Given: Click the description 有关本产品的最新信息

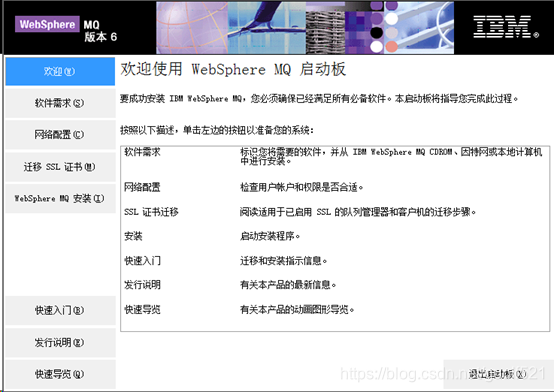Looking at the screenshot, I should (x=288, y=285).
